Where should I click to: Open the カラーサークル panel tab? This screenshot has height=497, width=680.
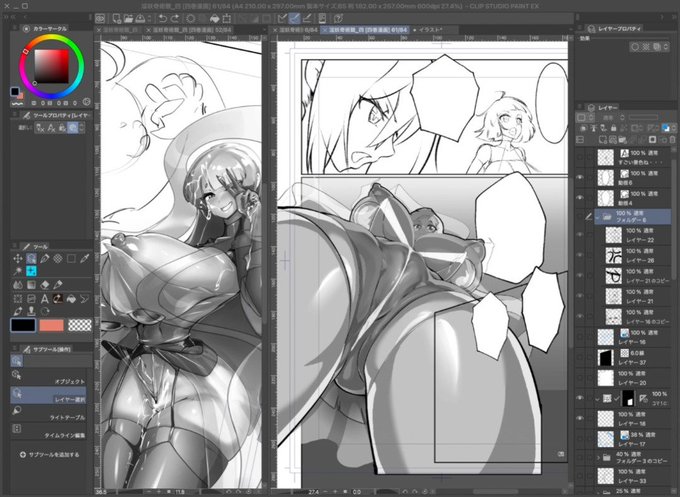pyautogui.click(x=46, y=29)
